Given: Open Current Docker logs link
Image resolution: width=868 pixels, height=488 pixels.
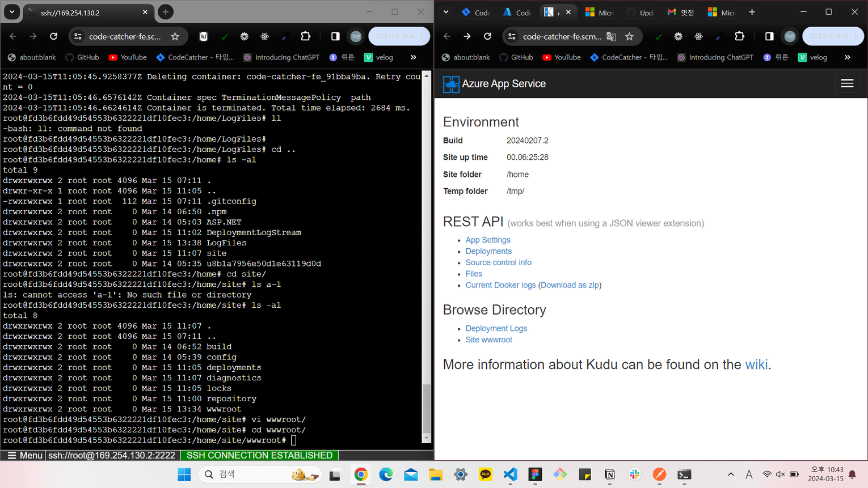Looking at the screenshot, I should (500, 285).
